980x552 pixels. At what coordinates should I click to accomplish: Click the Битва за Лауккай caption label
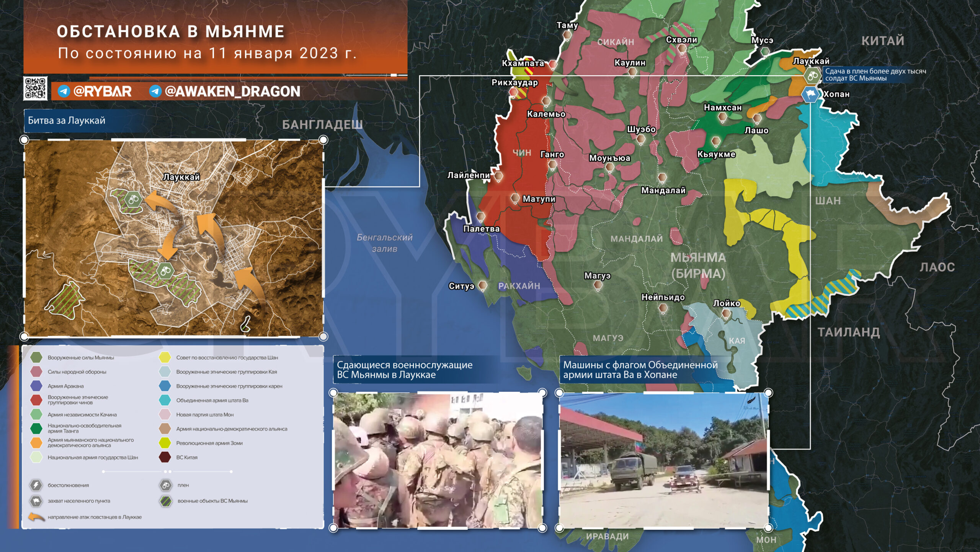[x=67, y=121]
